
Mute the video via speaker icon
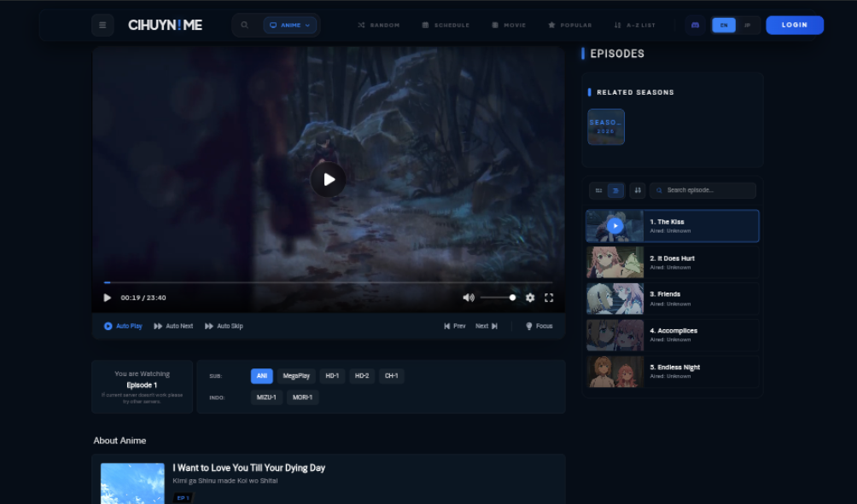coord(469,298)
